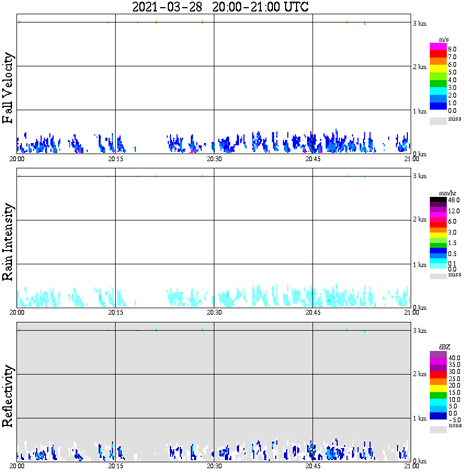Pick the yellow swatch in m/s legend
This screenshot has width=466, height=476.
438,69
